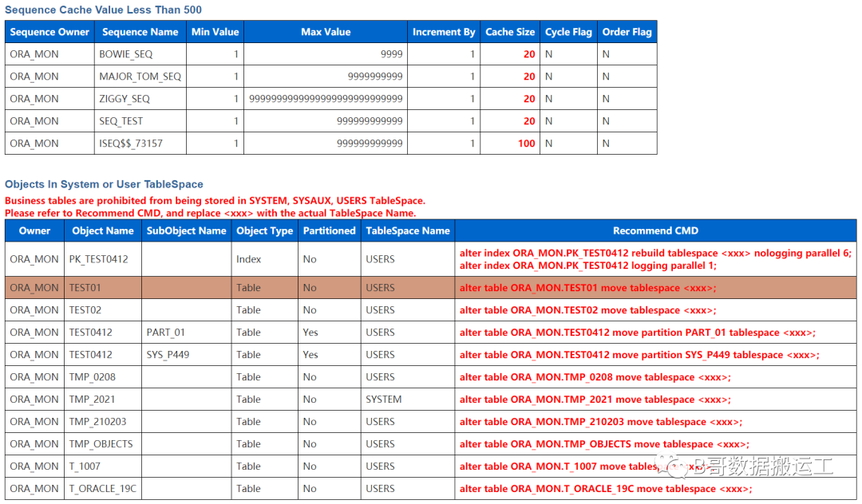Click the 'Sequence Owner' column header

point(49,32)
